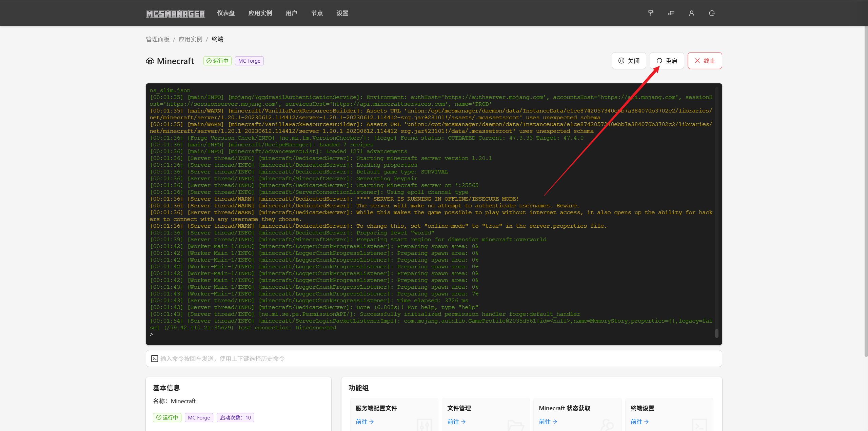The height and width of the screenshot is (431, 868).
Task: Click the MC Forge tag in 基本信息
Action: pyautogui.click(x=199, y=417)
